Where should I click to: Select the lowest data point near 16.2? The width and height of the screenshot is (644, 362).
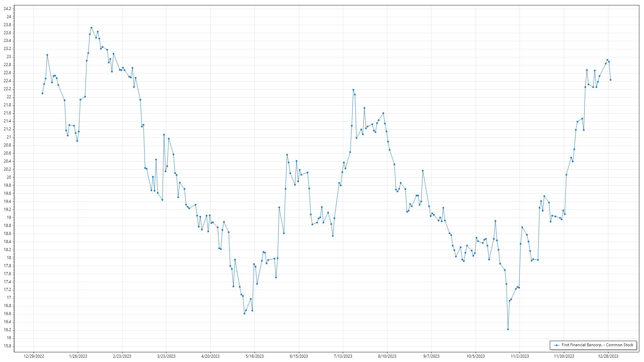coord(508,329)
